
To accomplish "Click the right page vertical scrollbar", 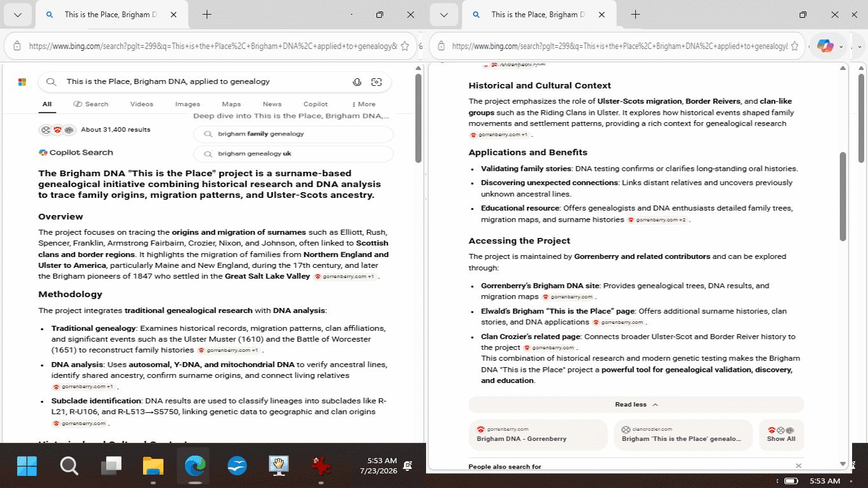I will (843, 197).
